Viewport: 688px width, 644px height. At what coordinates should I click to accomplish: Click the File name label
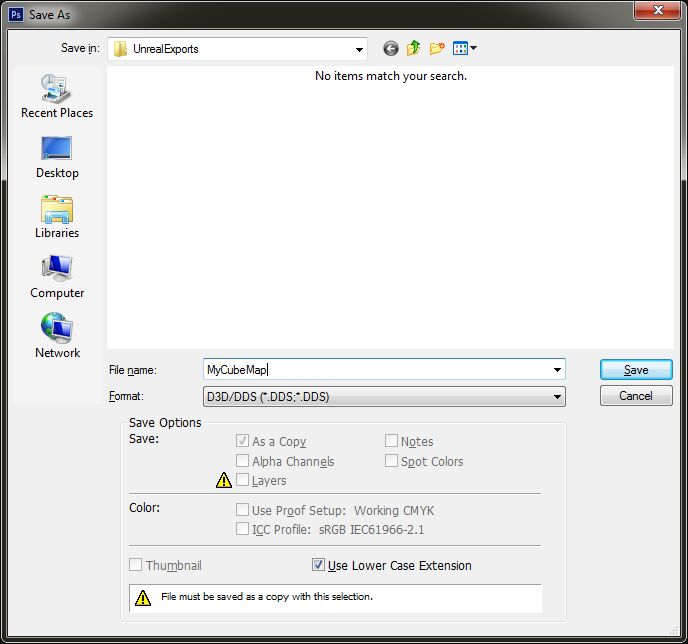(x=133, y=370)
